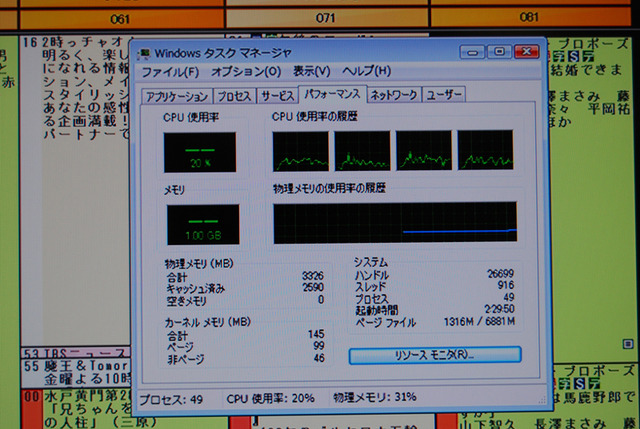Open the ファイル(F) menu
The image size is (640, 429).
[x=170, y=72]
